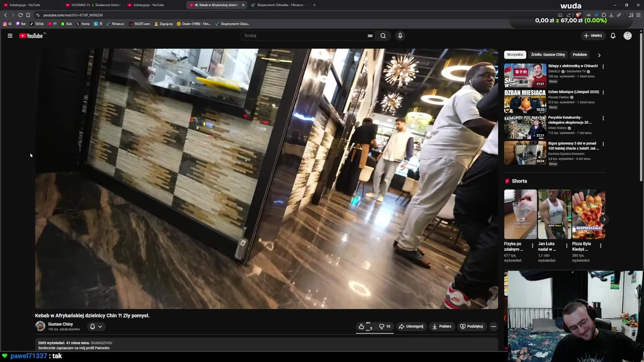Go forward in browser history
The height and width of the screenshot is (362, 644).
[13, 15]
